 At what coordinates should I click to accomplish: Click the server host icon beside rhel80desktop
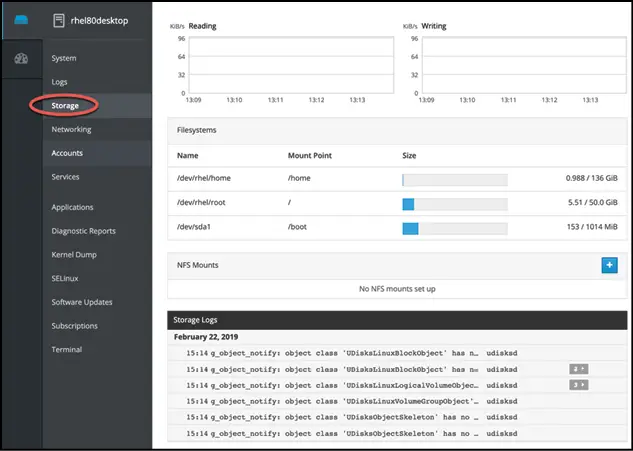(58, 20)
